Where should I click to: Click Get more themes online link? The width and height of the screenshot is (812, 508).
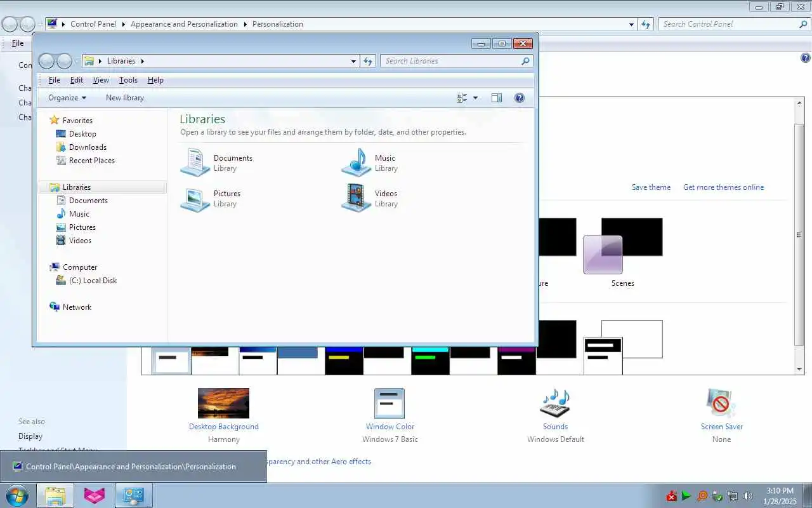[x=723, y=187]
